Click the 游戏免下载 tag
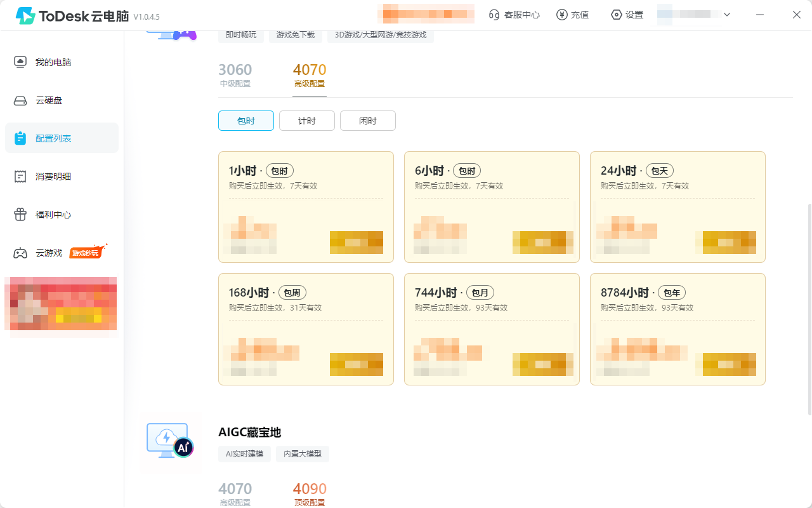The width and height of the screenshot is (812, 508). (x=296, y=35)
